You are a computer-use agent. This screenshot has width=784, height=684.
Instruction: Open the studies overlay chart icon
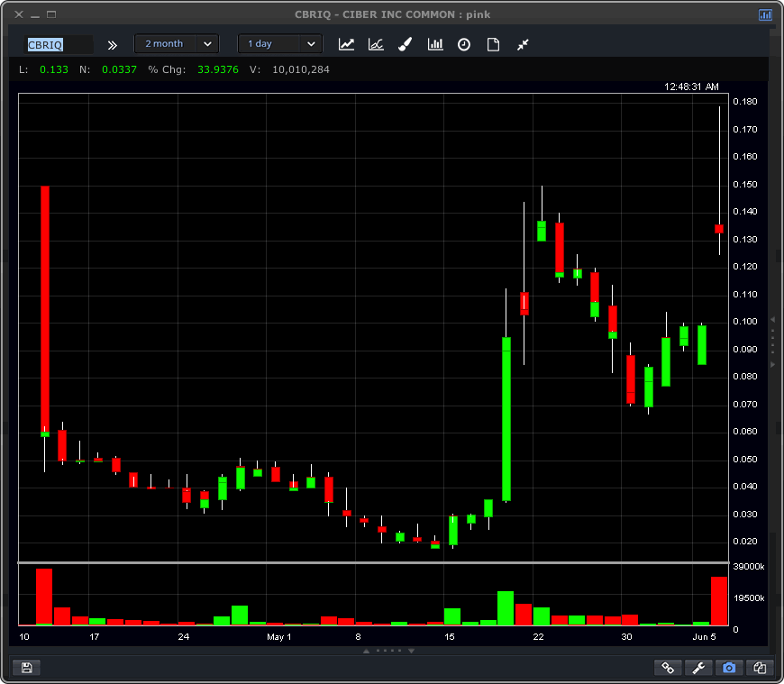(x=376, y=44)
